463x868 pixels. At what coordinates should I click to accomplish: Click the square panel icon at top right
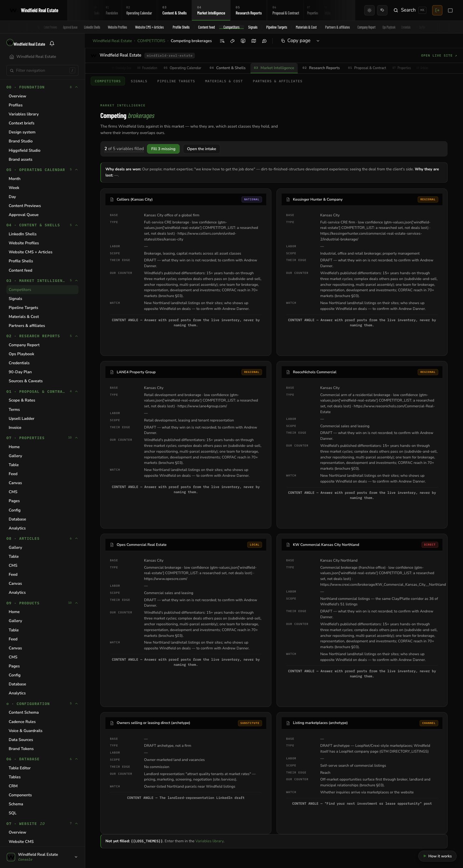[x=450, y=10]
